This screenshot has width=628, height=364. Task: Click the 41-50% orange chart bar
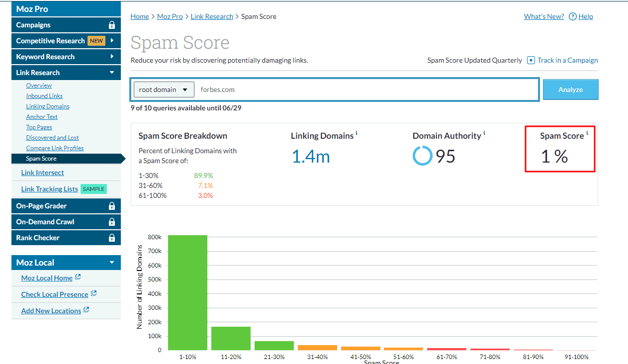(360, 348)
